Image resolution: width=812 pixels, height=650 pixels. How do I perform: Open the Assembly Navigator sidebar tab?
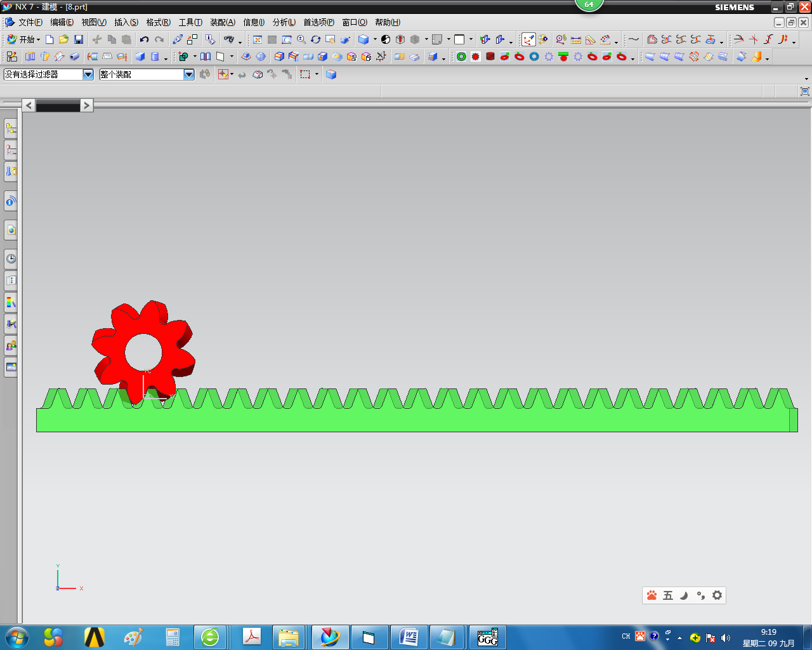11,129
